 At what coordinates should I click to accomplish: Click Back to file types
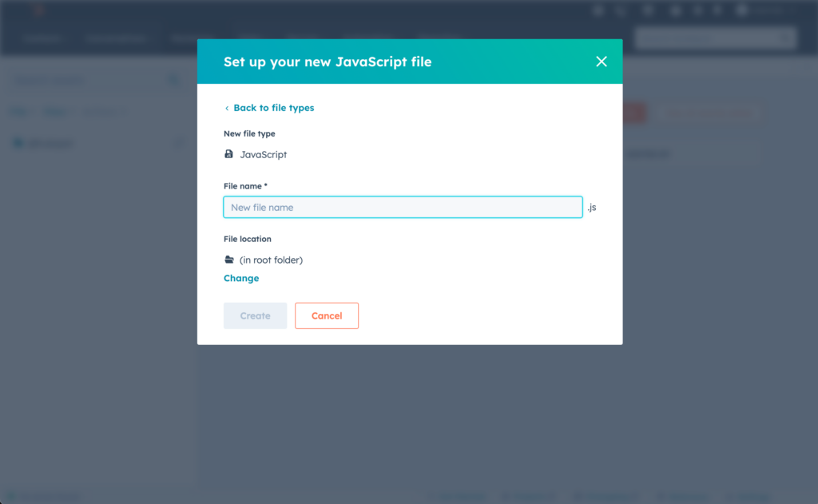click(x=270, y=108)
